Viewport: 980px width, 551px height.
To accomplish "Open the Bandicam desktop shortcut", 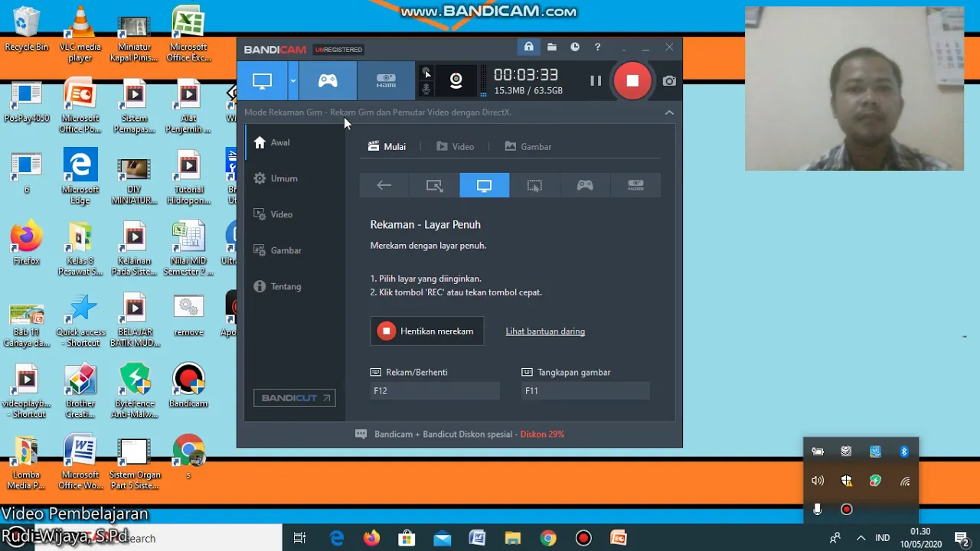I will 188,386.
